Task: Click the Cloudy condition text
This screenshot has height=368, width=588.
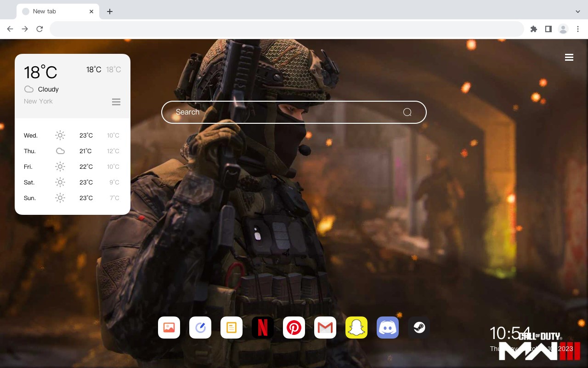Action: point(48,89)
